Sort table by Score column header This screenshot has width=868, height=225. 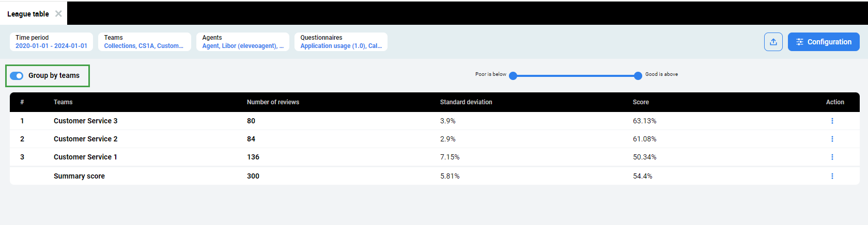click(641, 102)
